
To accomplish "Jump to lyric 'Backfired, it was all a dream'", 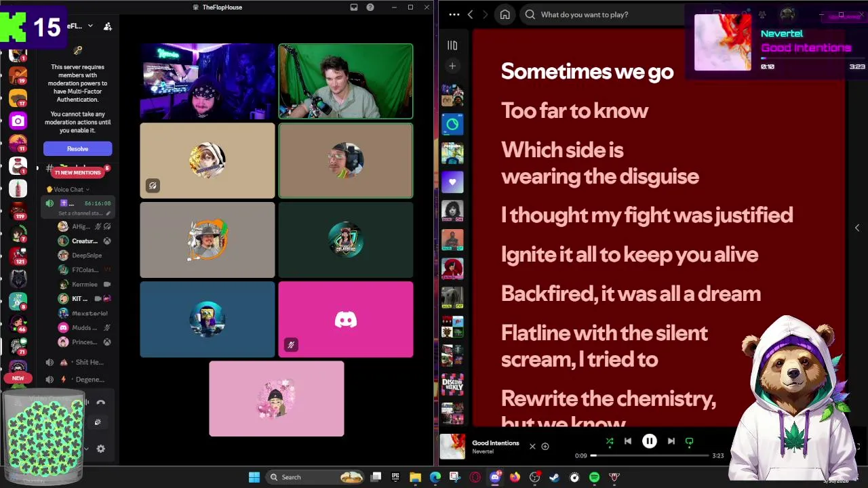I will [x=631, y=293].
